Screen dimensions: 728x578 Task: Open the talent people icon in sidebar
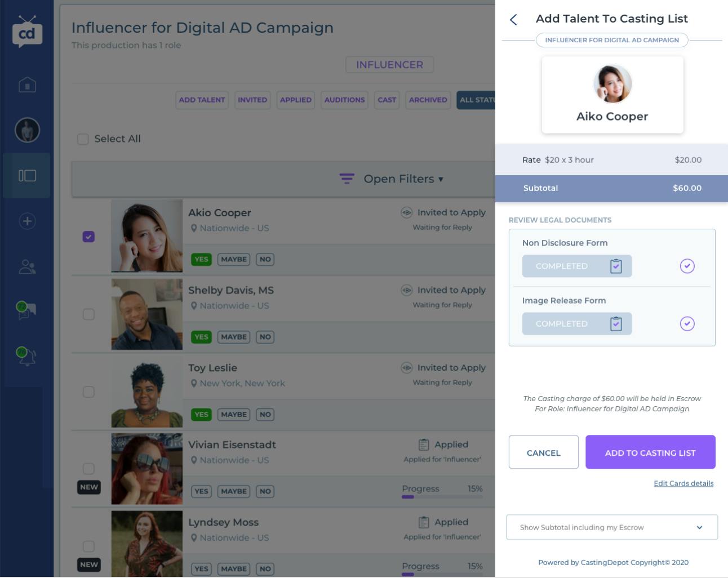click(x=27, y=266)
